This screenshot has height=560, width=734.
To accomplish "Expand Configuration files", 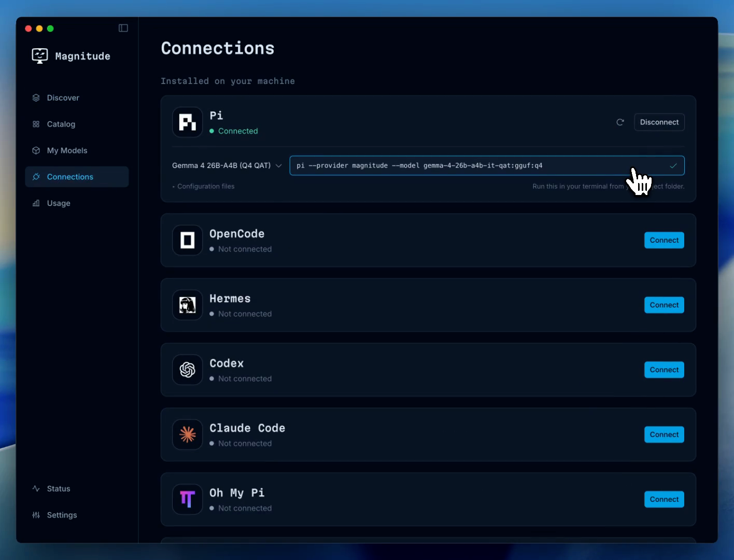I will 204,187.
